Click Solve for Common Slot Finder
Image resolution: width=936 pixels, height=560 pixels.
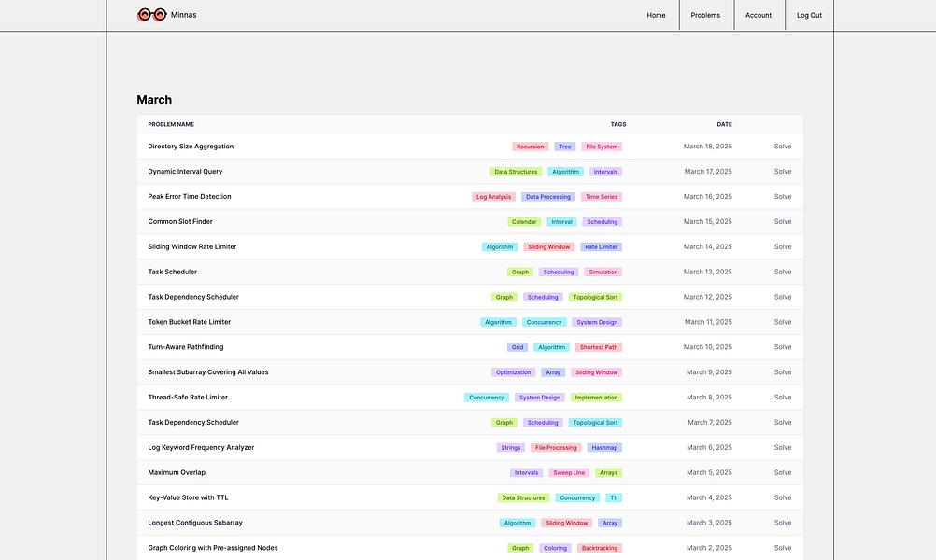click(x=783, y=222)
